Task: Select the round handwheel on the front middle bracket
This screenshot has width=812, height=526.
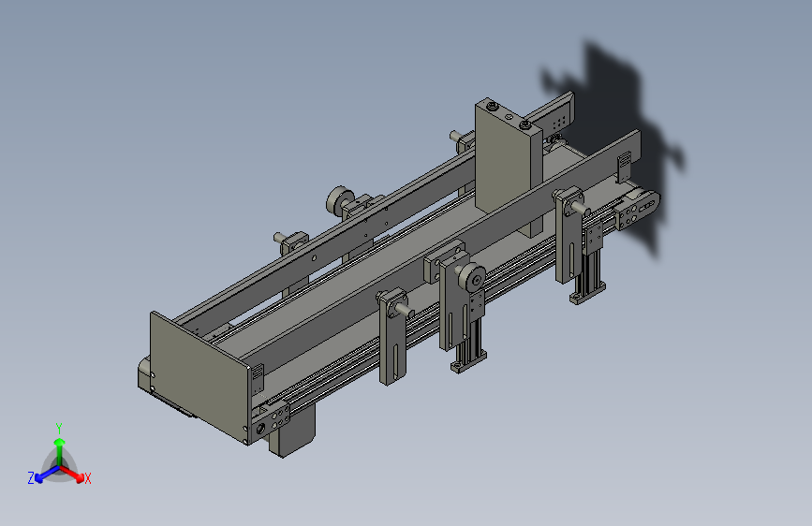Action: click(473, 279)
